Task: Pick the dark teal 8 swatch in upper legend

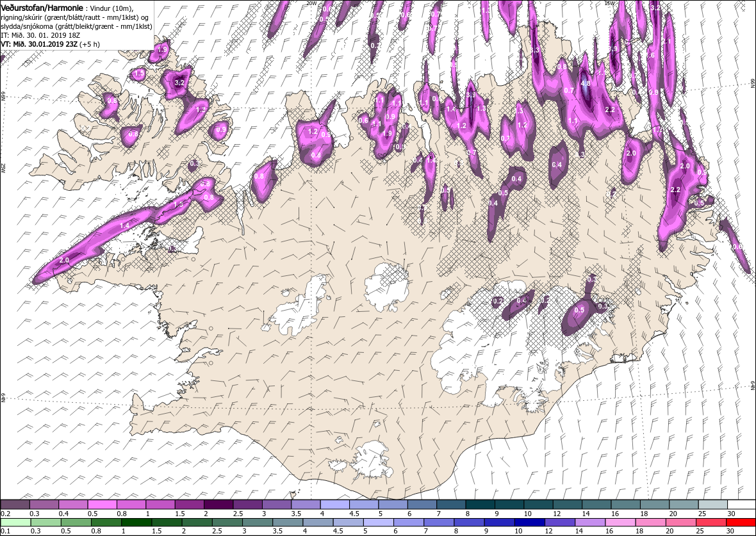Action: point(480,504)
